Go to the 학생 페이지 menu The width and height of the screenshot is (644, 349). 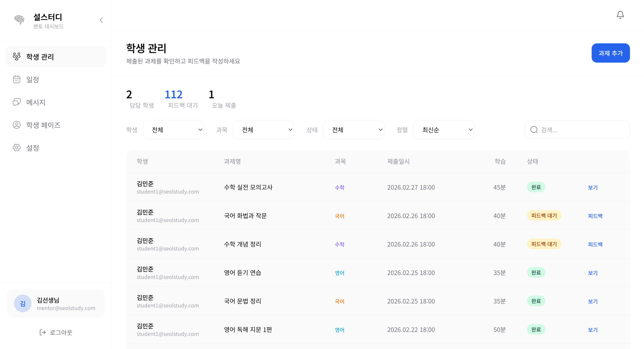(x=43, y=125)
